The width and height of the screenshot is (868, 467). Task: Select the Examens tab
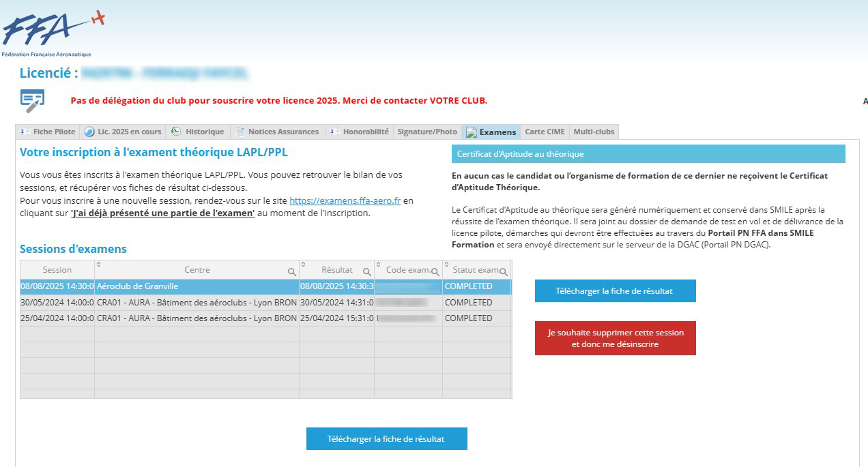click(491, 132)
